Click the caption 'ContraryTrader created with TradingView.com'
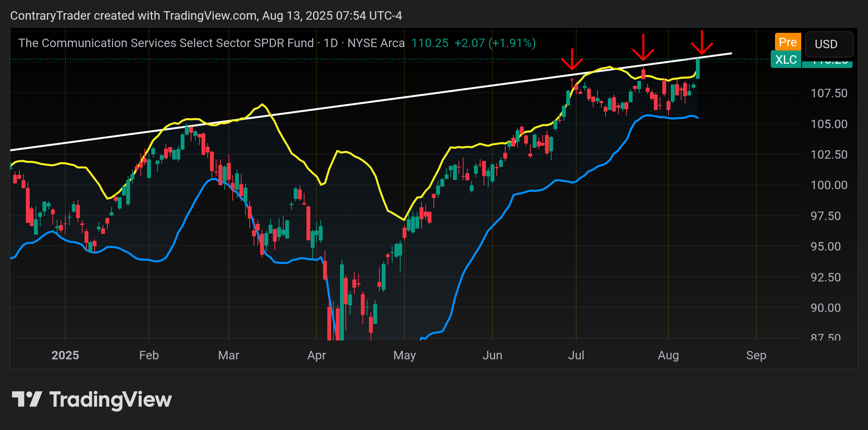The width and height of the screenshot is (868, 430). pyautogui.click(x=134, y=15)
